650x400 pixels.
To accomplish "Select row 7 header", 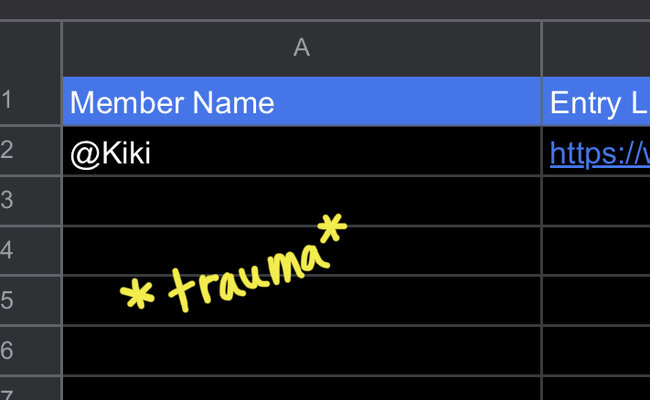I will click(30, 389).
